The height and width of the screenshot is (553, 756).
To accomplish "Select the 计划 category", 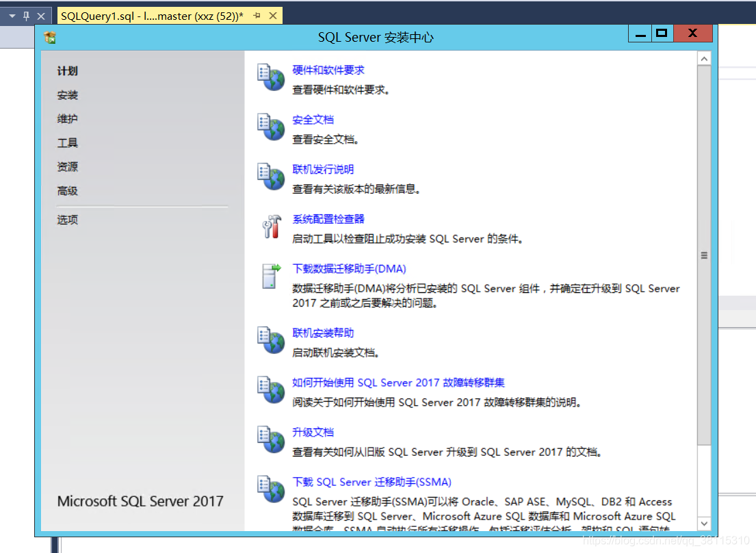I will point(68,71).
